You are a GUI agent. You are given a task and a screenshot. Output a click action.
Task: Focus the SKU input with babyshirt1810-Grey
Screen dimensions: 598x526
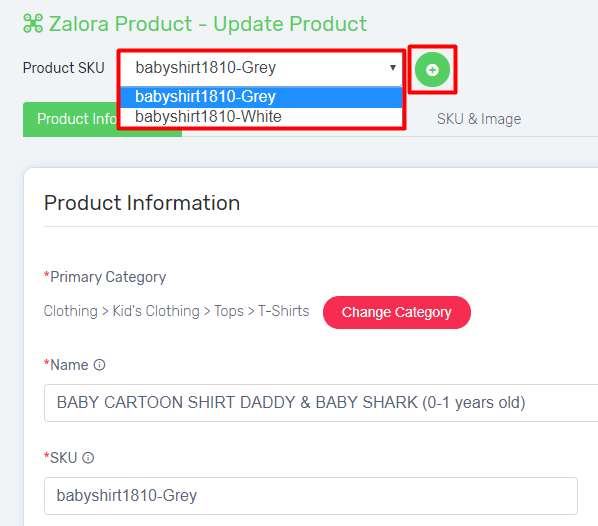coord(311,496)
